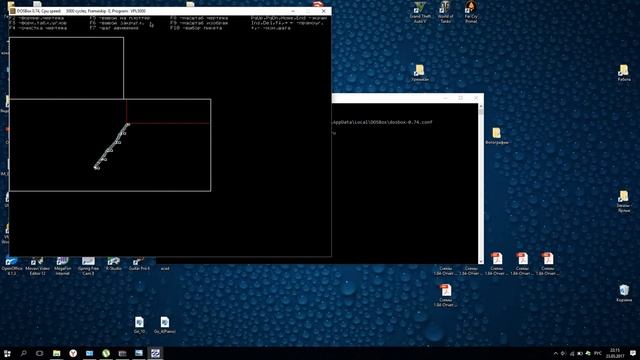640x360 pixels.
Task: Select the Корзина recycle bin
Action: (624, 293)
